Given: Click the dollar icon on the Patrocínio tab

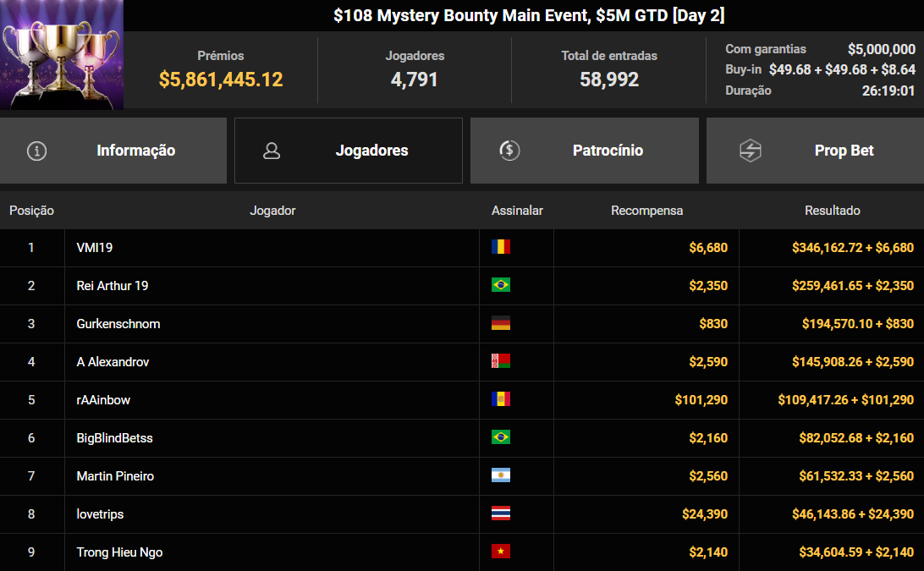Looking at the screenshot, I should [x=509, y=151].
